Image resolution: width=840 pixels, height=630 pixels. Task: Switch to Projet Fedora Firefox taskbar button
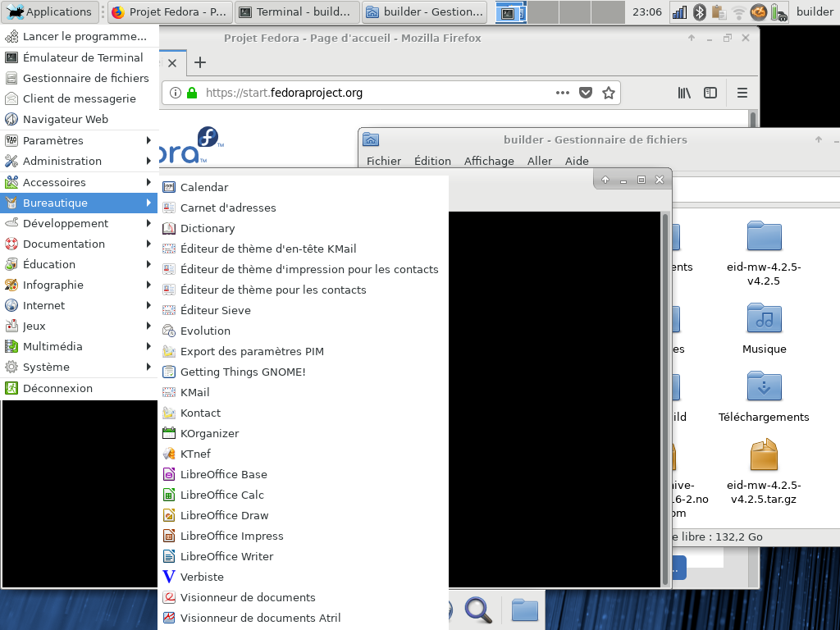tap(171, 11)
